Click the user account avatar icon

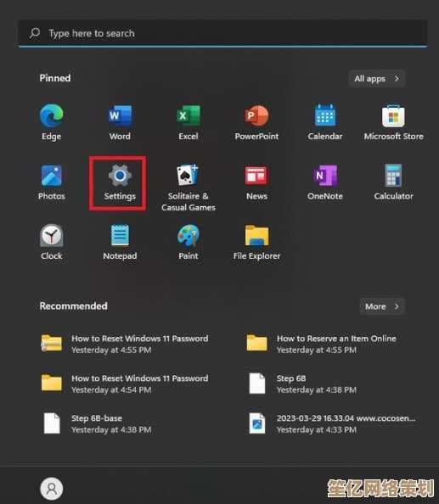(x=52, y=489)
